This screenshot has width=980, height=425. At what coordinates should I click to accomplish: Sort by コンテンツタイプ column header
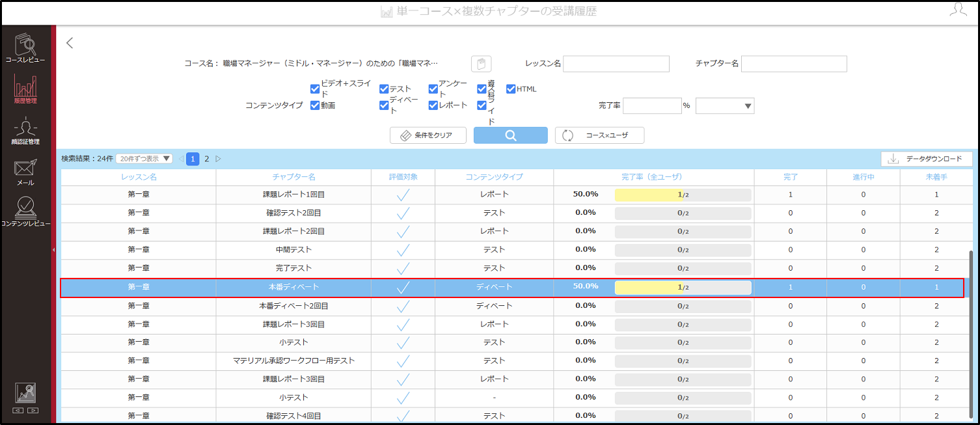[x=494, y=177]
